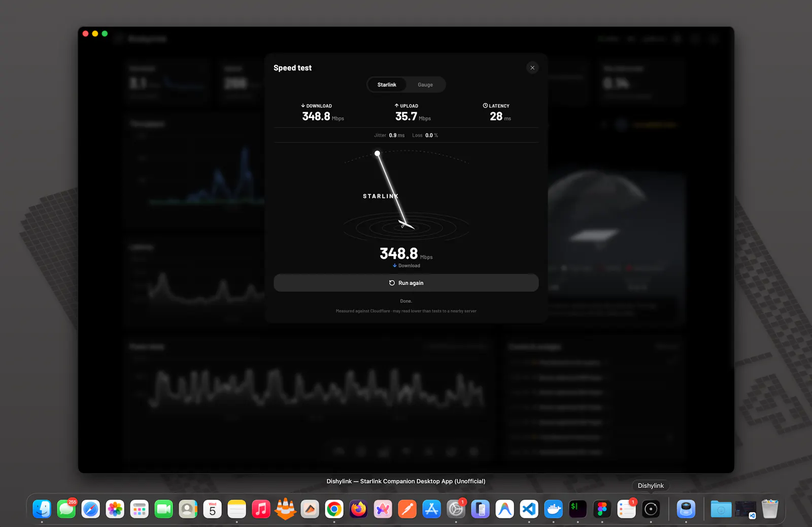
Task: Click the yellow minimize window light
Action: point(95,33)
